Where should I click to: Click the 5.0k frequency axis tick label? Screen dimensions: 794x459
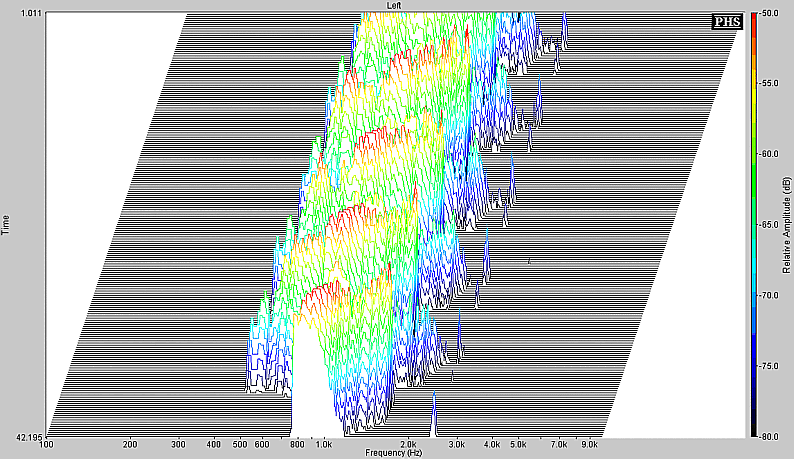(x=518, y=444)
